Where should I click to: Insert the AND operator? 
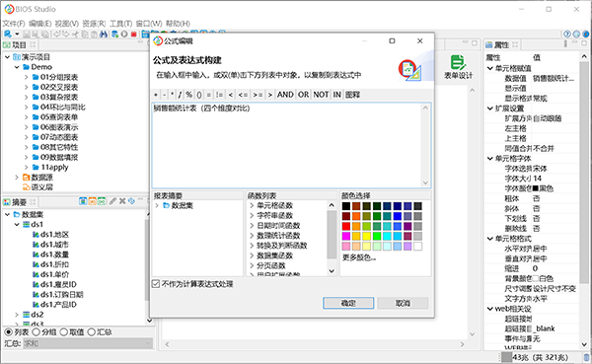click(x=285, y=95)
